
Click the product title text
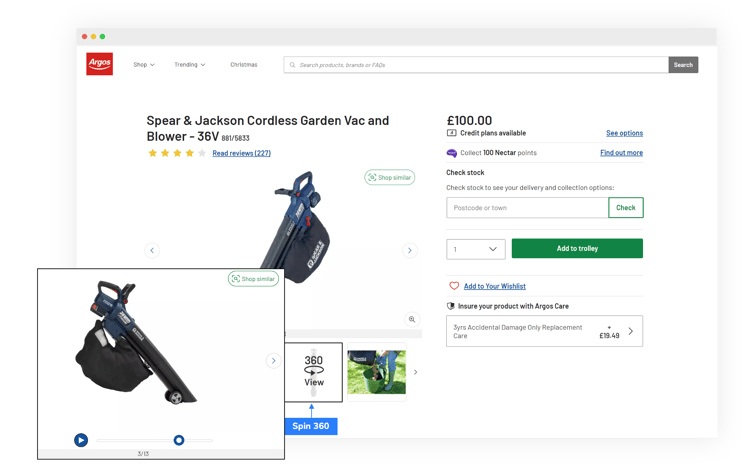tap(268, 128)
